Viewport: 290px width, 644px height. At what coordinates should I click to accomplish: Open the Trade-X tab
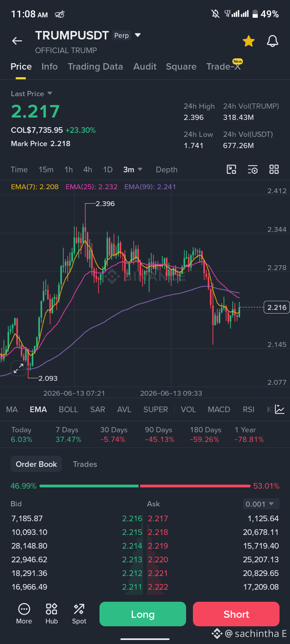pyautogui.click(x=224, y=66)
